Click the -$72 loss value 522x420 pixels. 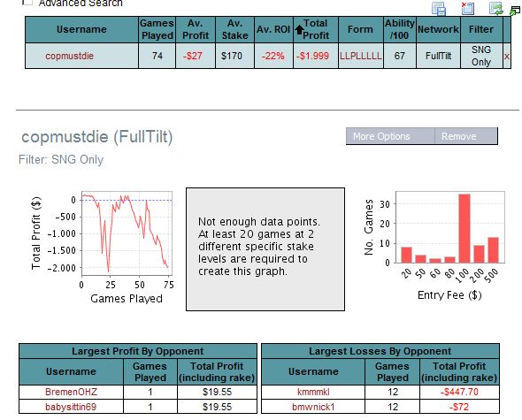pos(459,407)
